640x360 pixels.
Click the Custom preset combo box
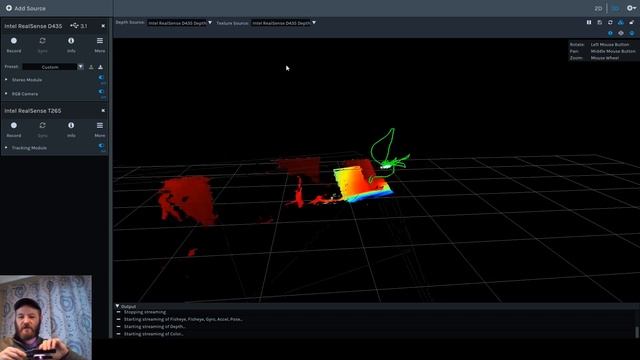(x=50, y=67)
